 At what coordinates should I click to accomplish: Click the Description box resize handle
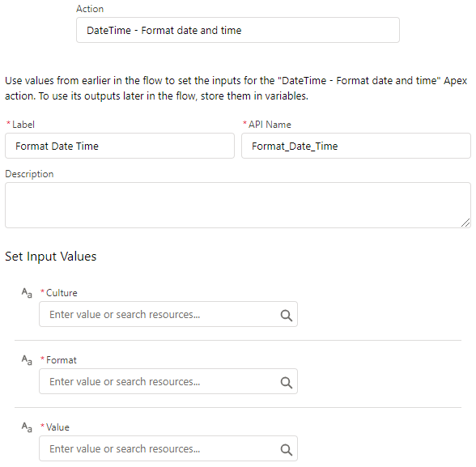tap(465, 223)
